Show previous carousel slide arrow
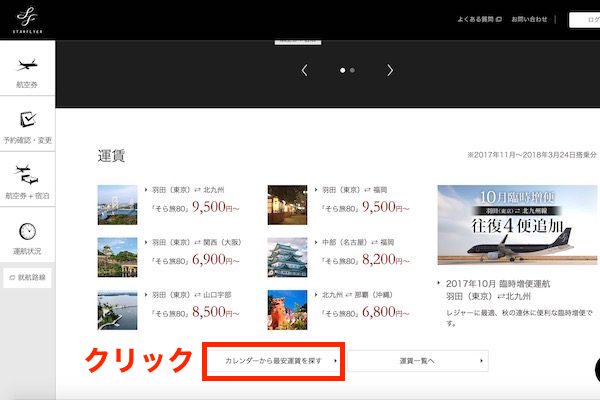 click(x=305, y=70)
